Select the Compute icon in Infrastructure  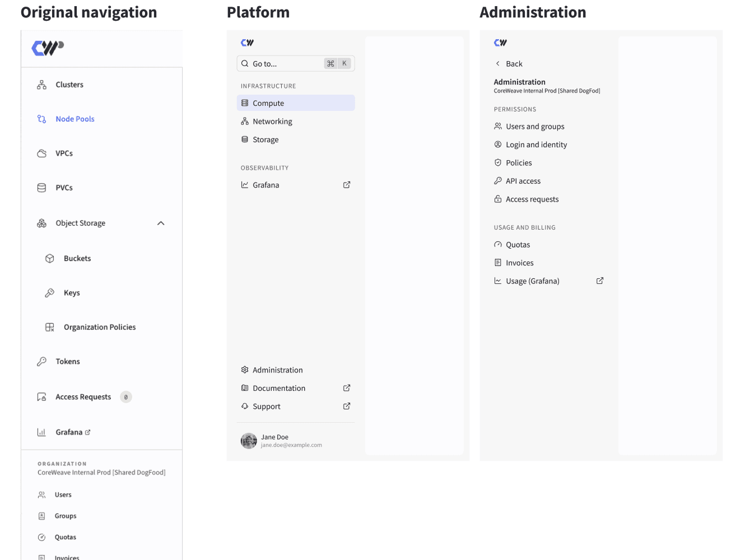click(x=244, y=102)
